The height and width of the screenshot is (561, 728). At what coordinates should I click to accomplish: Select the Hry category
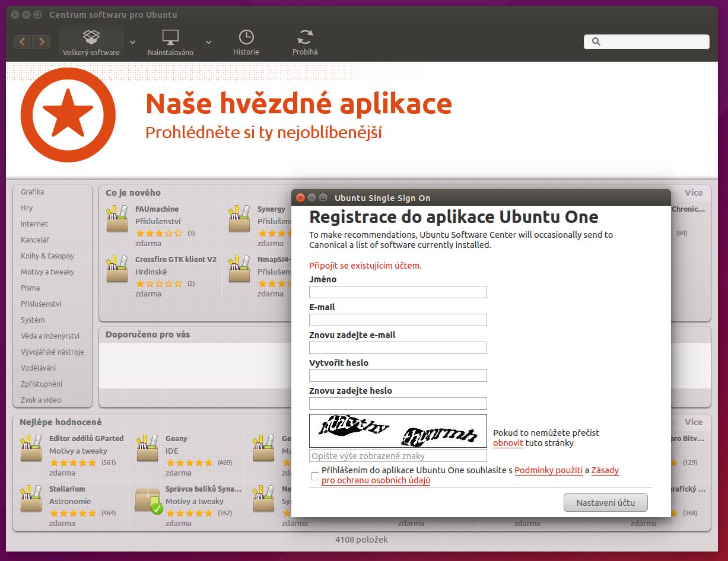click(27, 208)
